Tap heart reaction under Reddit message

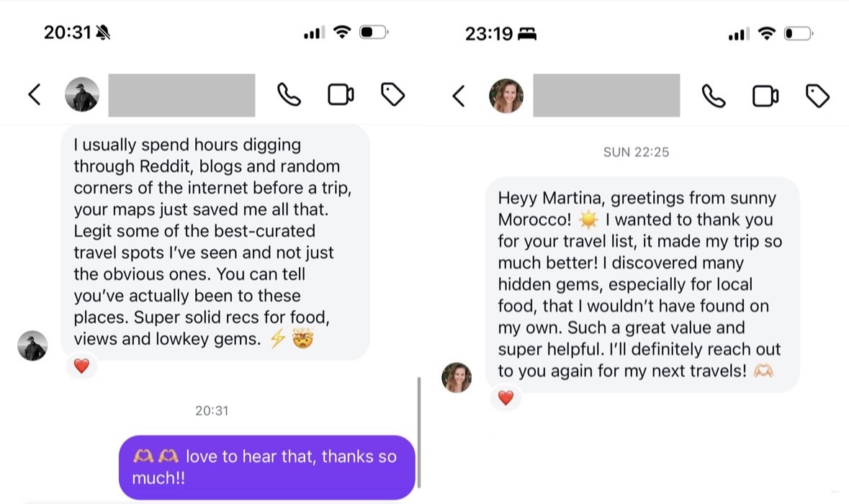pos(81,366)
